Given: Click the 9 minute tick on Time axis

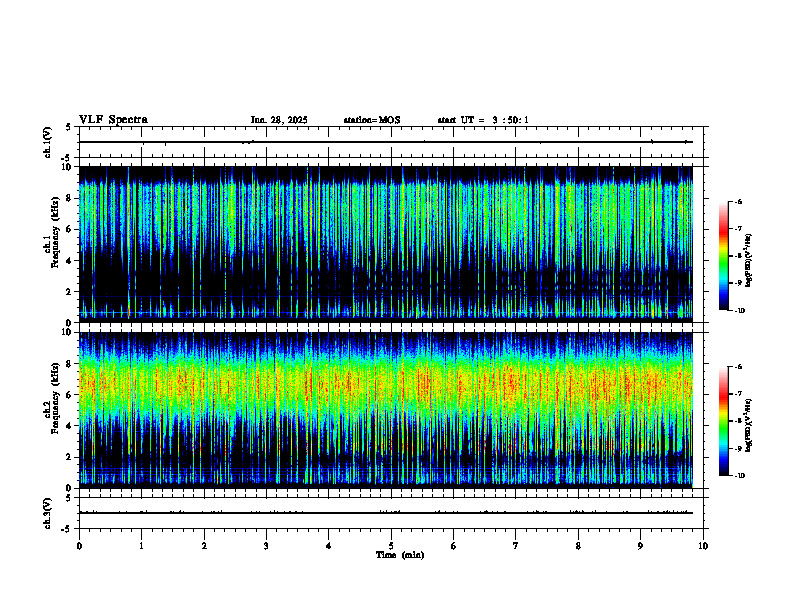Looking at the screenshot, I should [x=640, y=546].
